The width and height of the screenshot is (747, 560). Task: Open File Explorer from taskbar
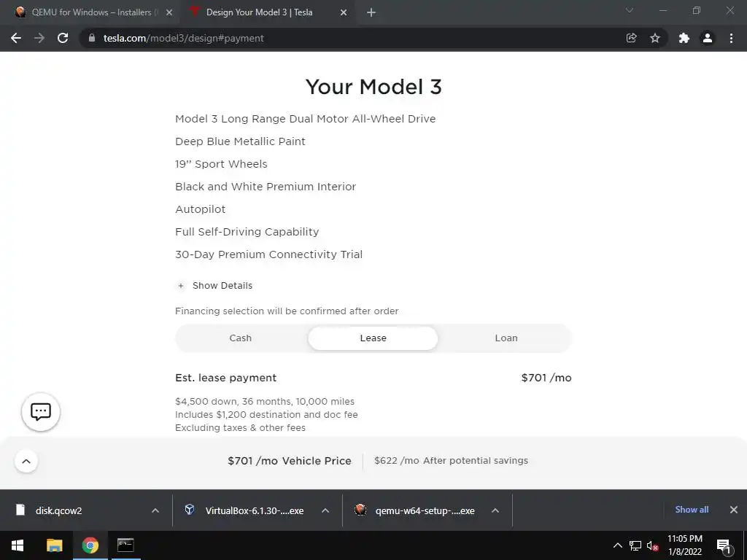coord(54,545)
